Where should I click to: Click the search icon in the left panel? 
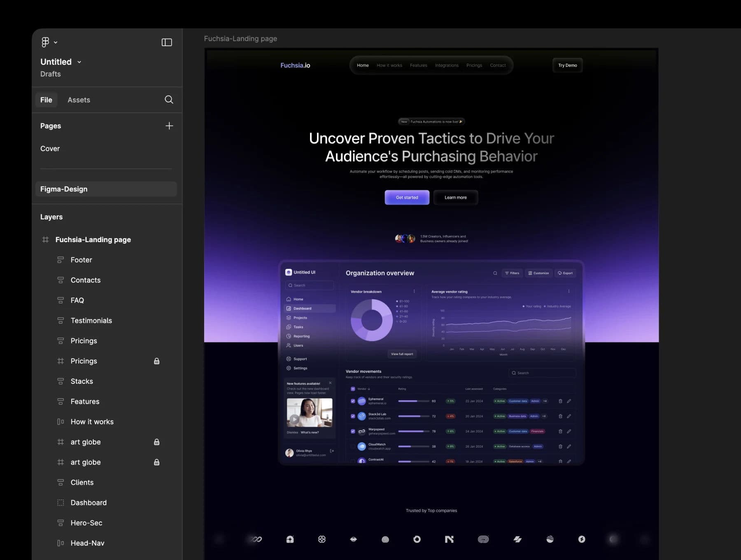[x=169, y=100]
